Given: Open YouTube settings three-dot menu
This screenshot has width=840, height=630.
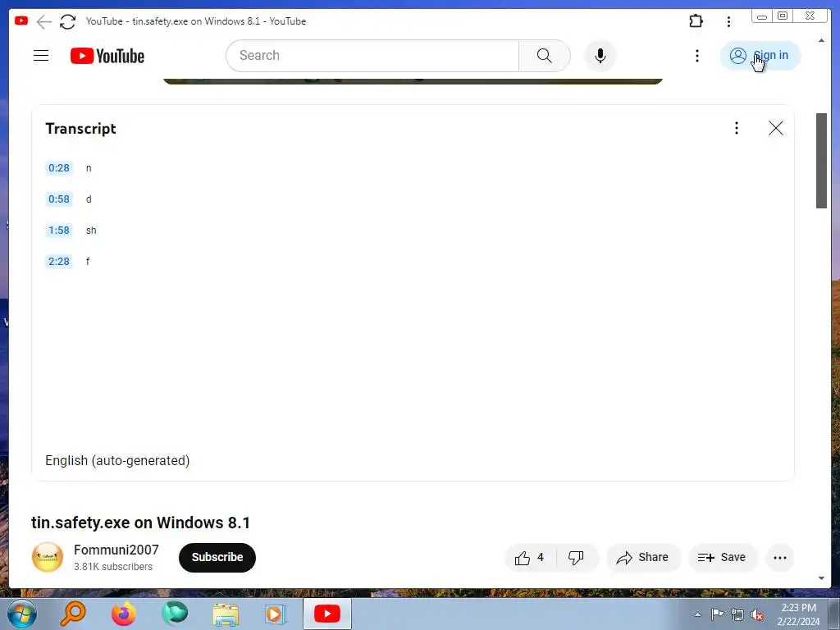Looking at the screenshot, I should (697, 56).
